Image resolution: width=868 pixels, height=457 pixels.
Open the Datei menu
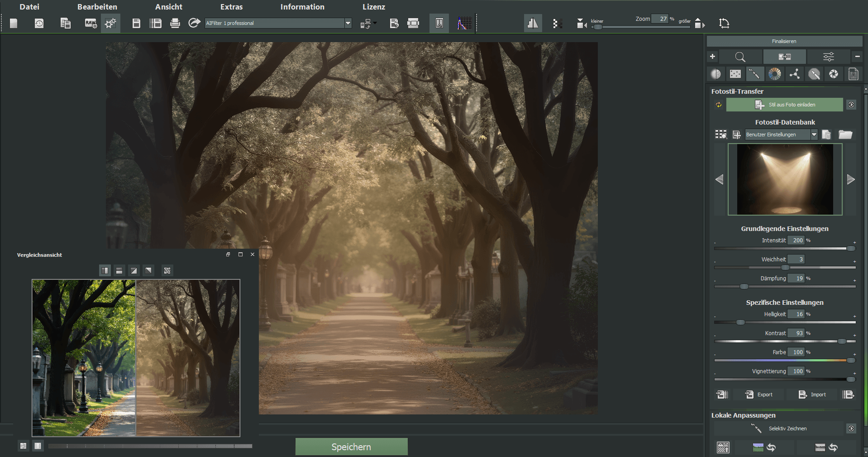29,7
